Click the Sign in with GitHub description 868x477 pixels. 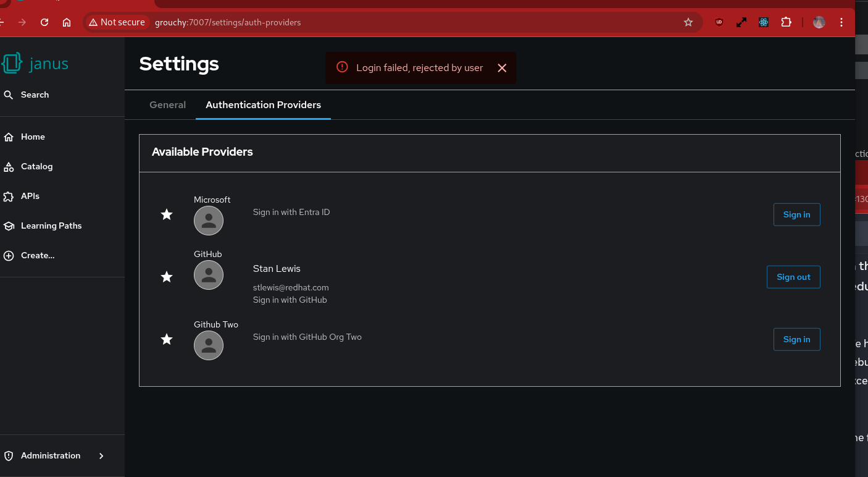pyautogui.click(x=290, y=300)
